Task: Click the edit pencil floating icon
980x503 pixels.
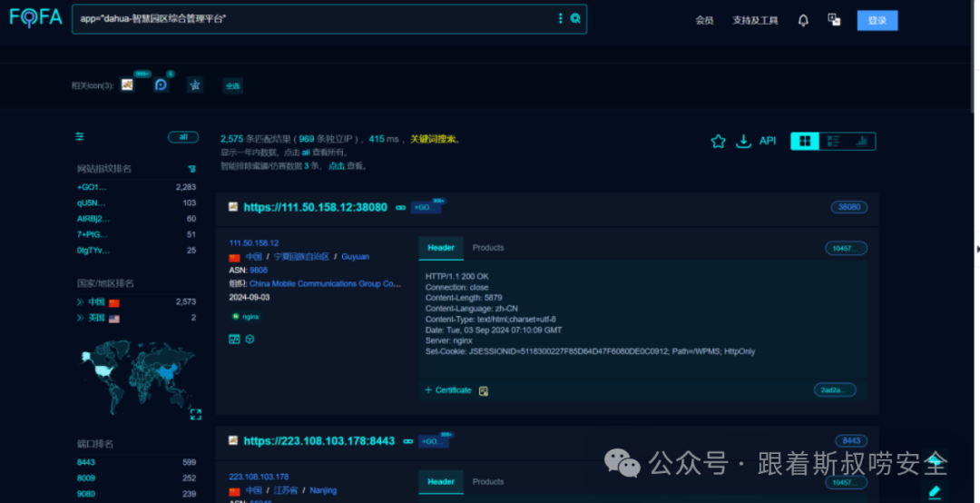Action: pyautogui.click(x=935, y=491)
